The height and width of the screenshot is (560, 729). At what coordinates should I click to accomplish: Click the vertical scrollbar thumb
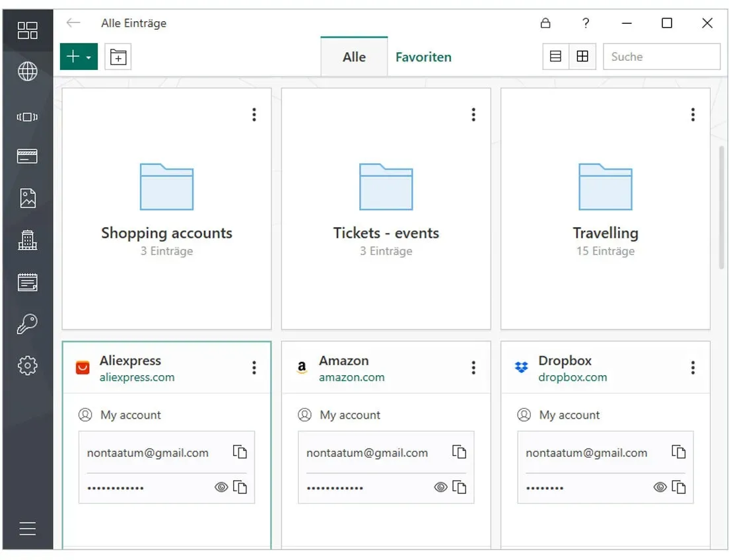tap(722, 207)
